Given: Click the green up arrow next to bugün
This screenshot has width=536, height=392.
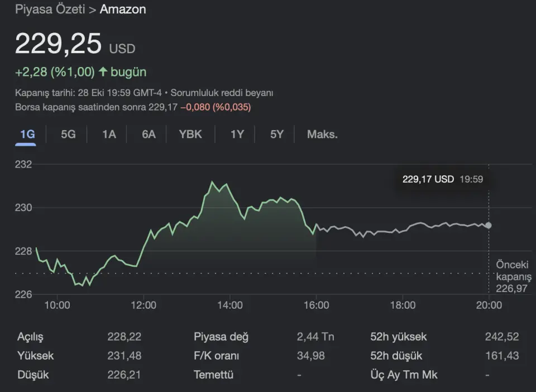Looking at the screenshot, I should coord(103,72).
